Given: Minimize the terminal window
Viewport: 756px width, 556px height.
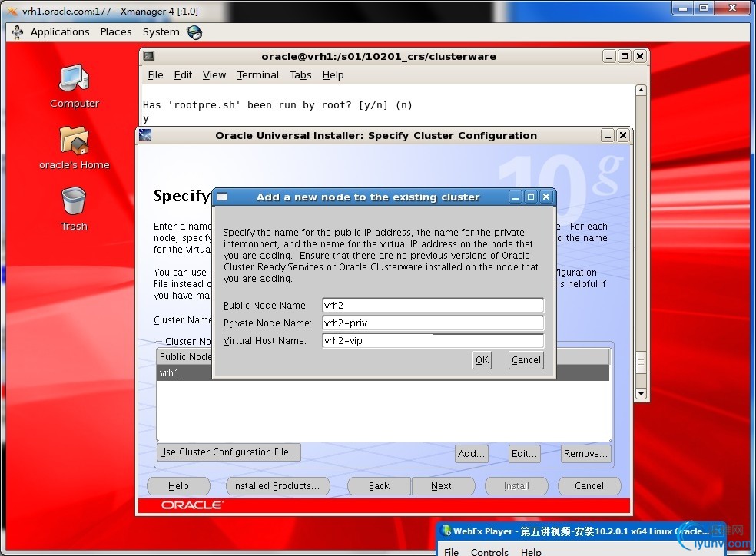Looking at the screenshot, I should click(x=609, y=56).
